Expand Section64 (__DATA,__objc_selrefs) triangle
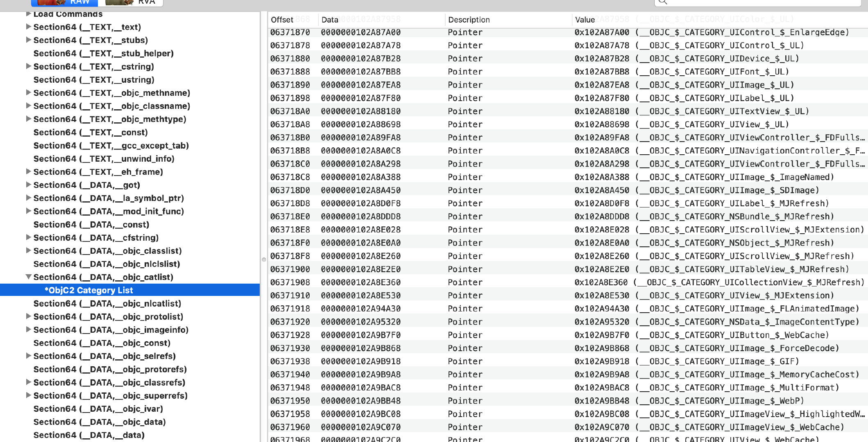Viewport: 868px width, 442px height. tap(29, 356)
